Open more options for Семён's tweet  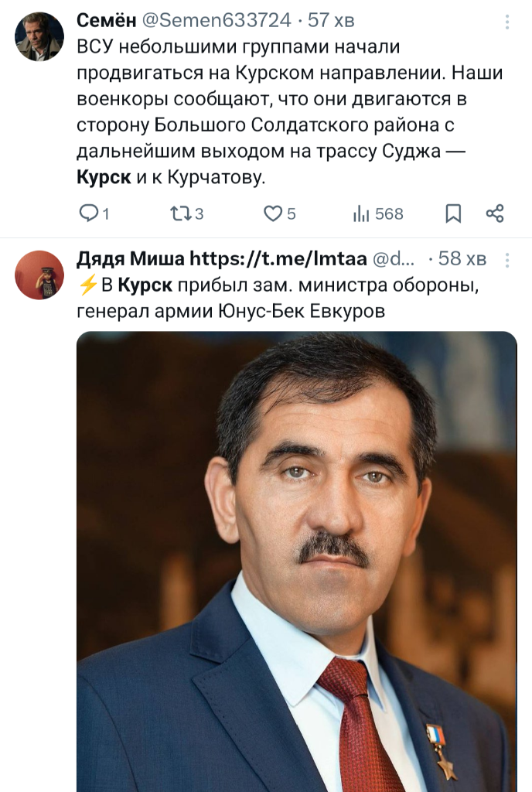coord(506,22)
